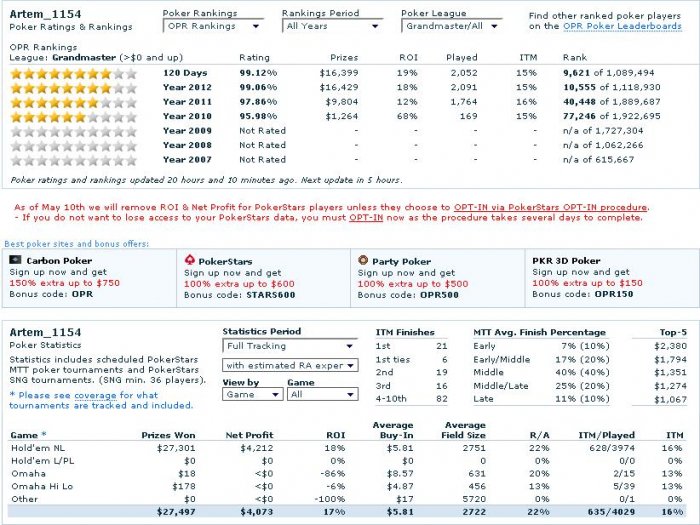
Task: Click the $4,073 total net profit
Action: point(257,512)
